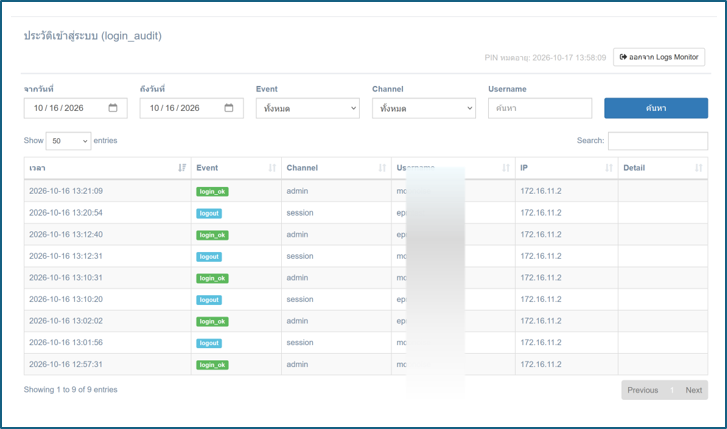Screen dimensions: 727x429
Task: Click timestamp 2026-10-16 13:10:31
Action: (66, 278)
